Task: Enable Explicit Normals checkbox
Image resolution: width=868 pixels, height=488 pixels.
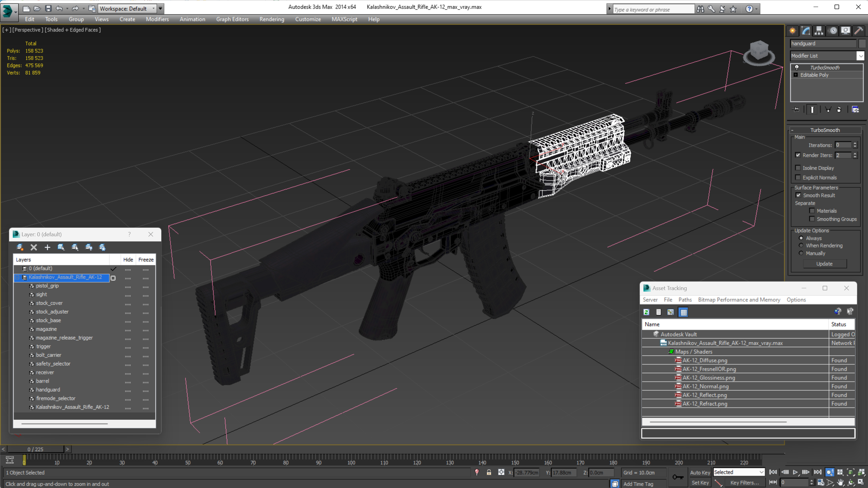Action: (798, 177)
